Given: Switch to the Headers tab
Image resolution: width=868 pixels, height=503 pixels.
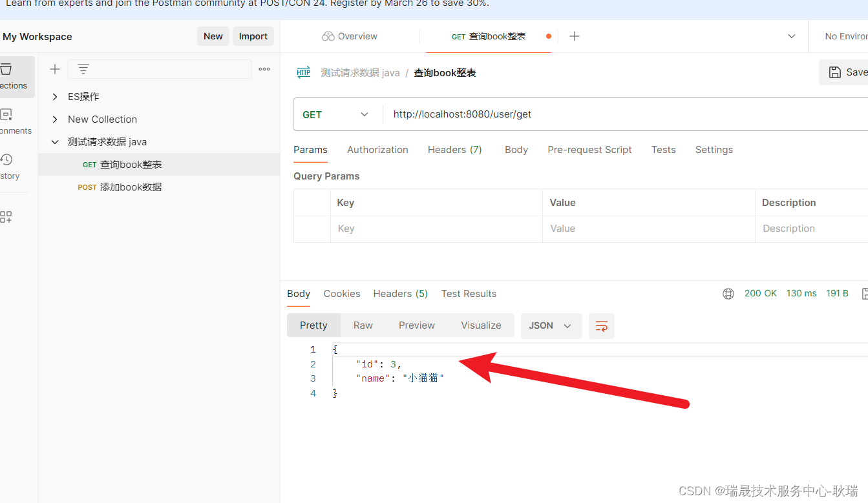Looking at the screenshot, I should click(454, 149).
